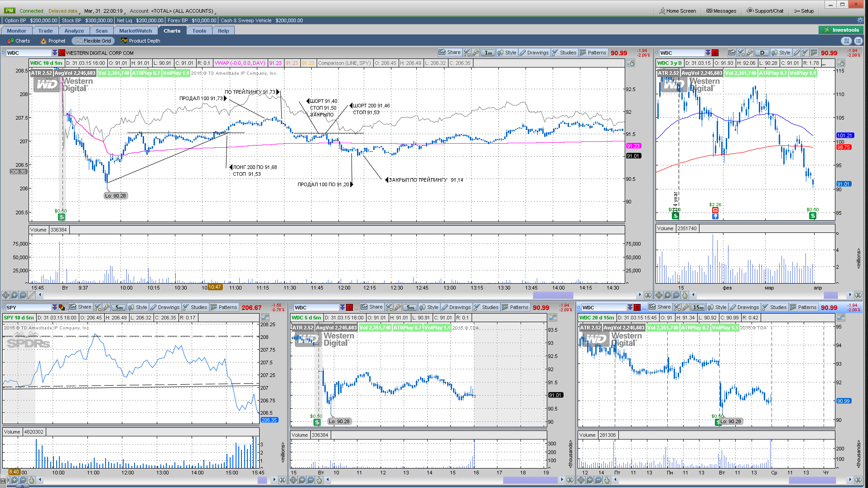This screenshot has height=488, width=868.
Task: Open Drawings tools on main WDC chart
Action: 534,53
